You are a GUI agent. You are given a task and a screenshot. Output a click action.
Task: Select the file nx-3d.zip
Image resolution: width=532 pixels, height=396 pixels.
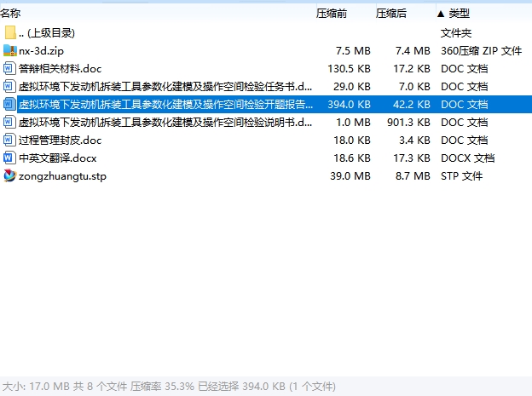41,51
